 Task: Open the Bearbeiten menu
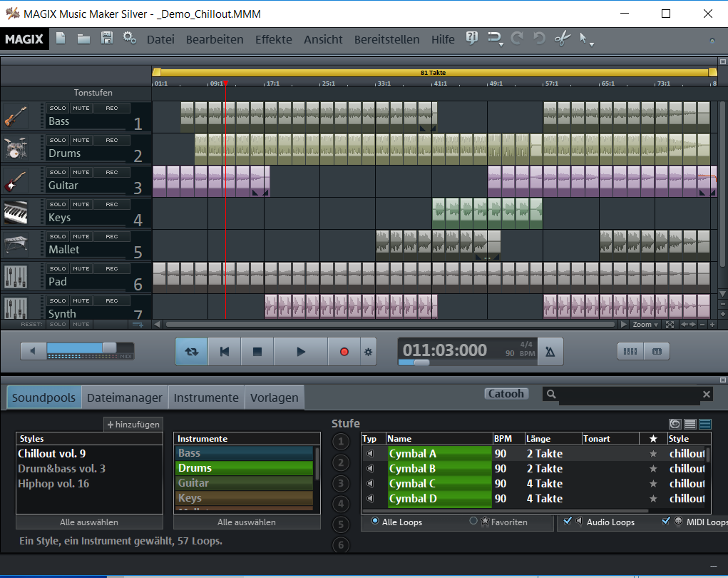point(215,39)
